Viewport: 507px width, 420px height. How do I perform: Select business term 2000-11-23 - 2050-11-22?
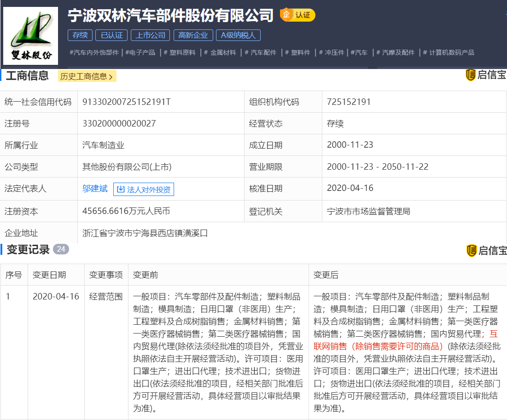click(378, 167)
